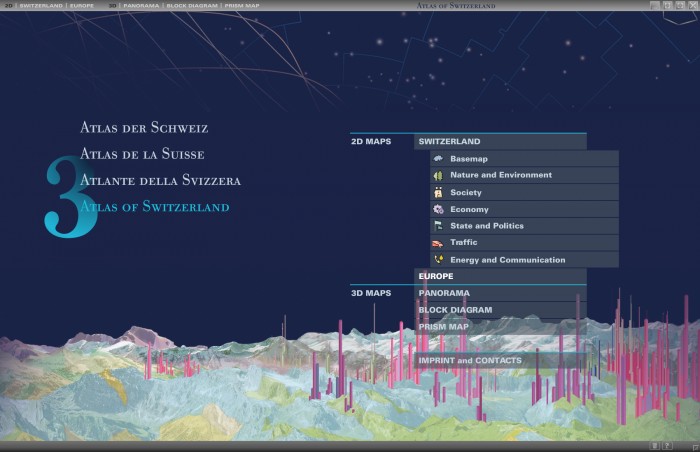The width and height of the screenshot is (700, 452).
Task: Expand the EUROPE section
Action: pos(500,276)
